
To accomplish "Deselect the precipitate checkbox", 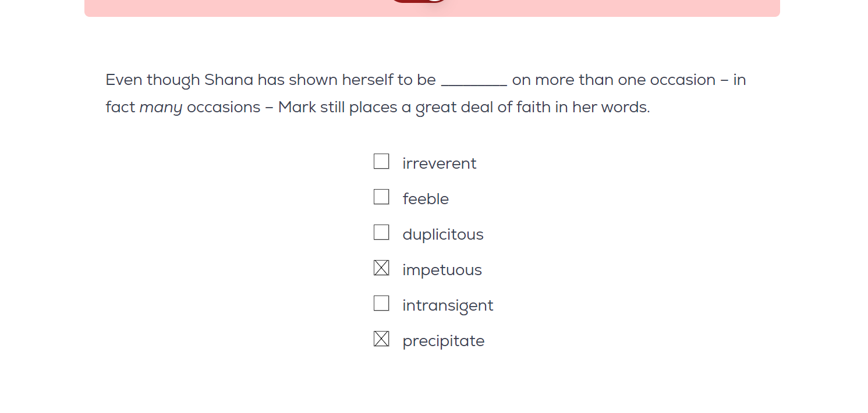I will point(381,339).
